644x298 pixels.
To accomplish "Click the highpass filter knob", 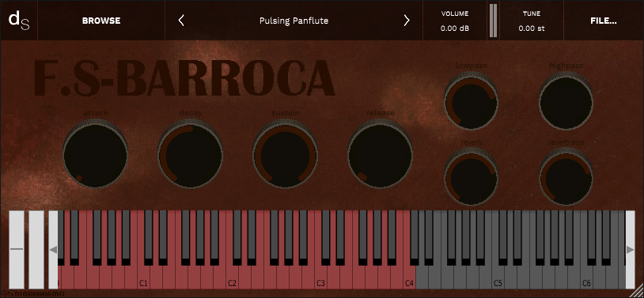I will coord(566,100).
